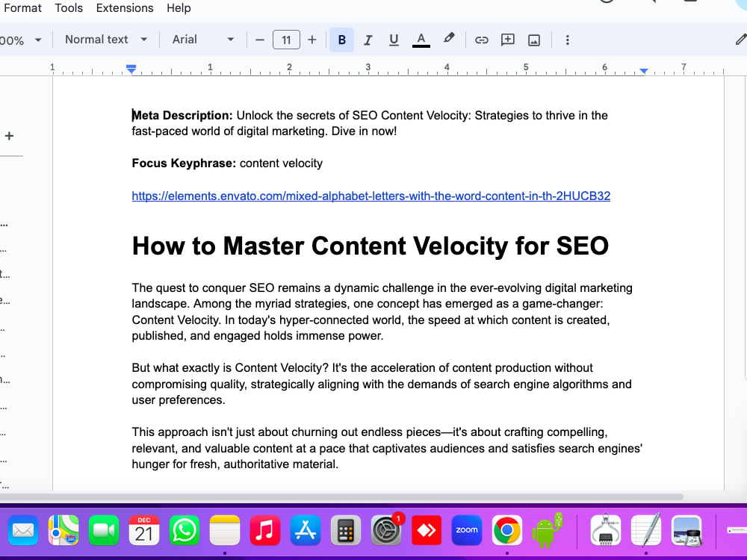747x560 pixels.
Task: Open the Format menu
Action: coord(22,8)
